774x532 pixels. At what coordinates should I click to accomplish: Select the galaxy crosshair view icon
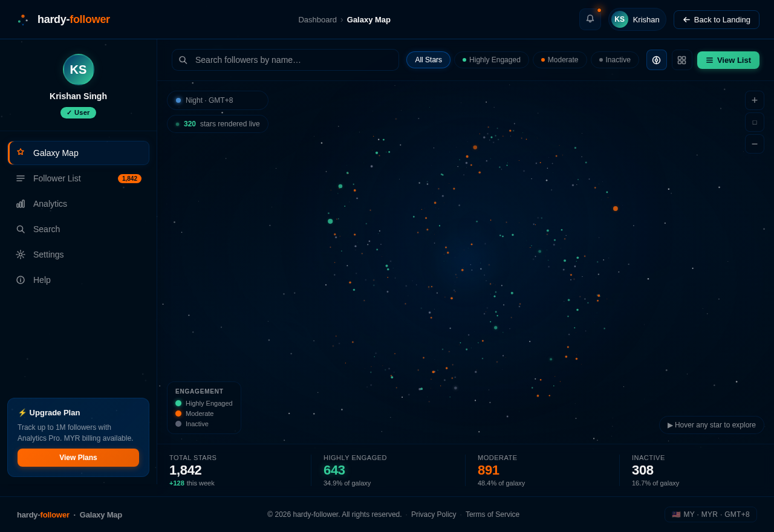point(656,60)
